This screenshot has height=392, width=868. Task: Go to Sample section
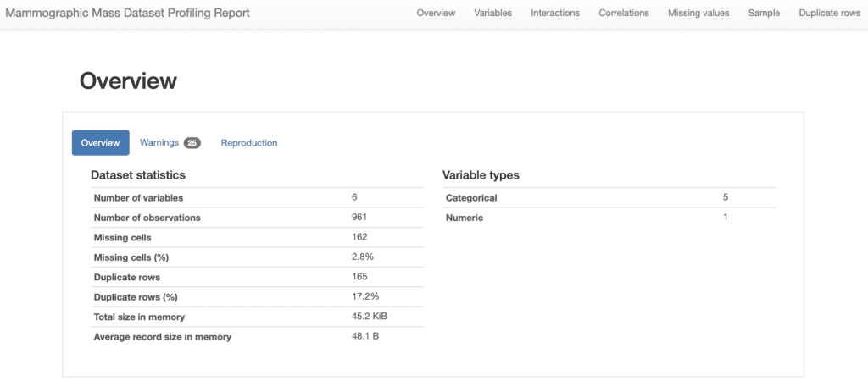coord(764,13)
